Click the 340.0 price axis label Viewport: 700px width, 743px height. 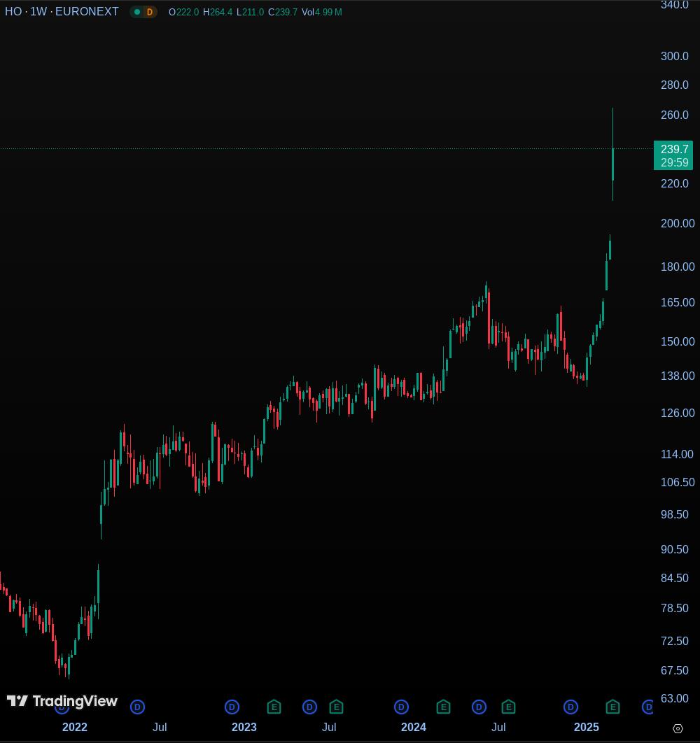[x=674, y=5]
